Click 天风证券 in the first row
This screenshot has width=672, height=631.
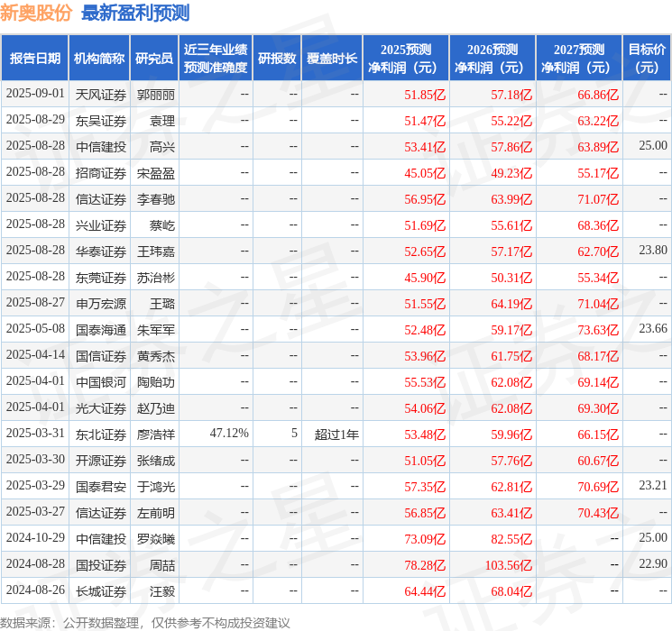[101, 95]
